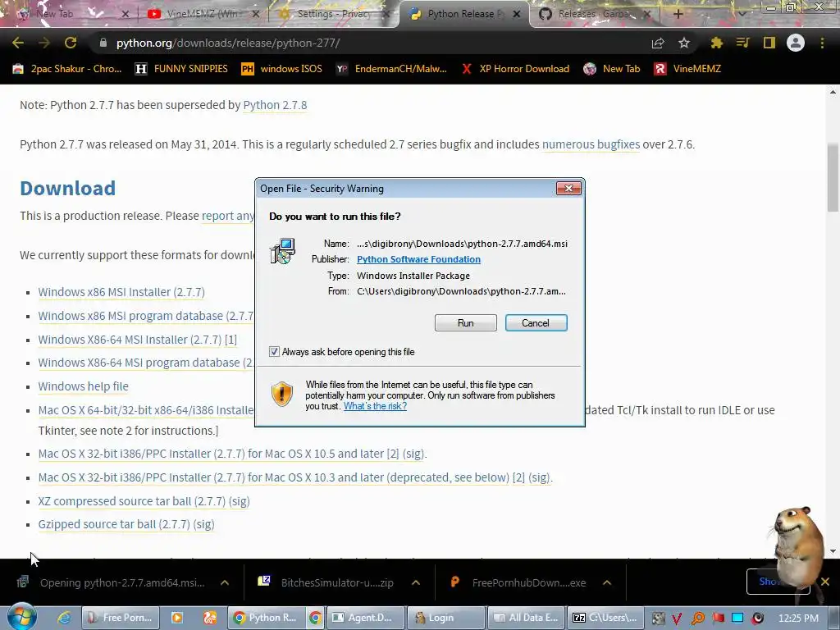Image resolution: width=840 pixels, height=630 pixels.
Task: Open the Python 2.7.8 link
Action: (275, 105)
